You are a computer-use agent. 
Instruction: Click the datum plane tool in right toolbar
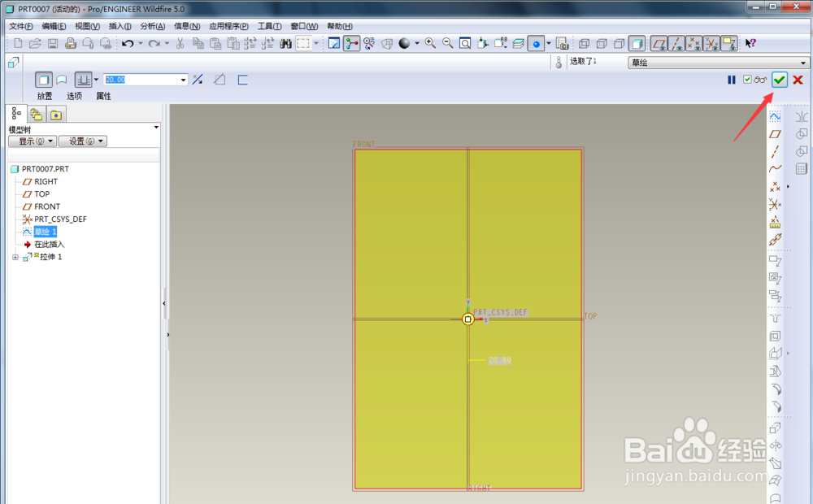click(775, 134)
